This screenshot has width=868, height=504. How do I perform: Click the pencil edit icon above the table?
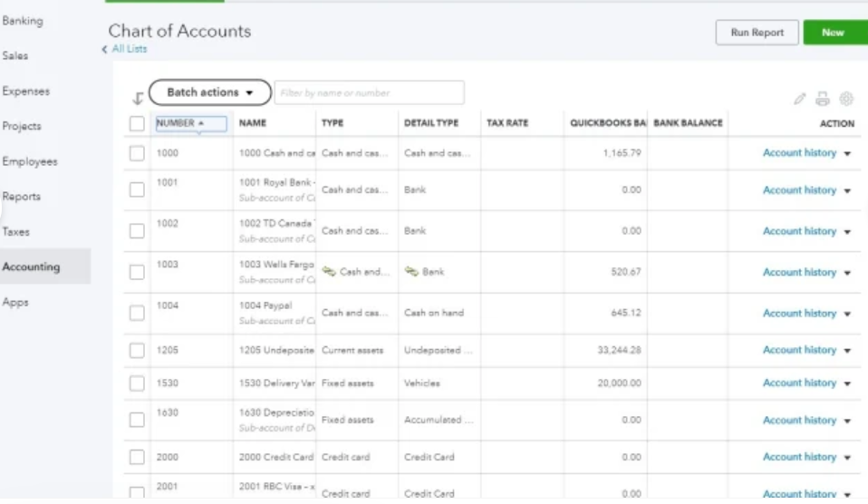point(799,99)
